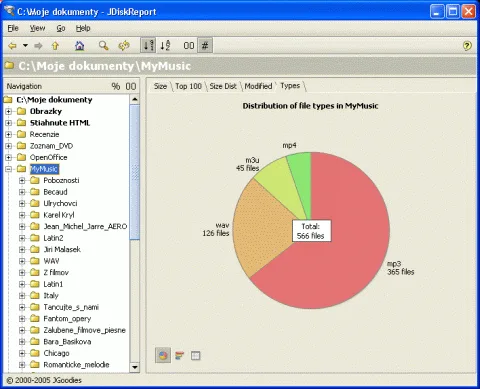Click navigation scrollbar down arrow
Viewport: 480px width, 389px height.
tap(134, 367)
